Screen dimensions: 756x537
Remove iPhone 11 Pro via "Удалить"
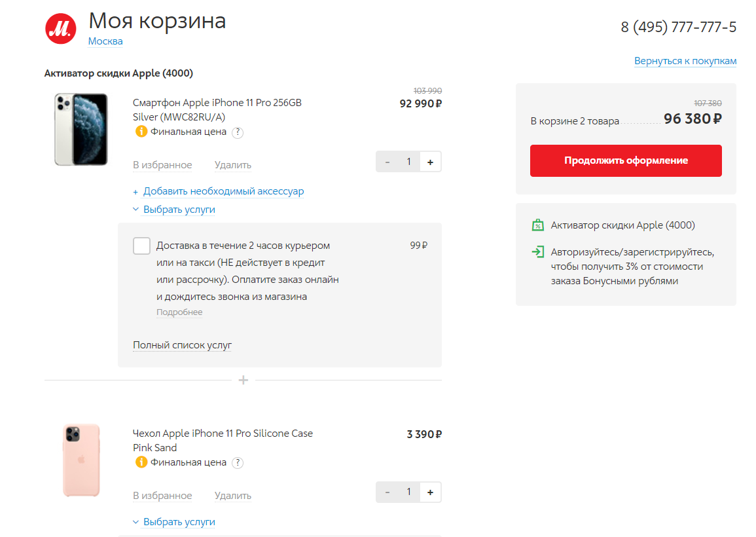(x=232, y=165)
